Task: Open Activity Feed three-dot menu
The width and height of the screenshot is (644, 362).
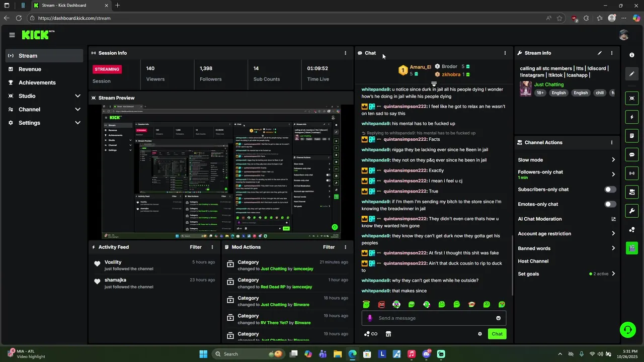Action: (212, 247)
